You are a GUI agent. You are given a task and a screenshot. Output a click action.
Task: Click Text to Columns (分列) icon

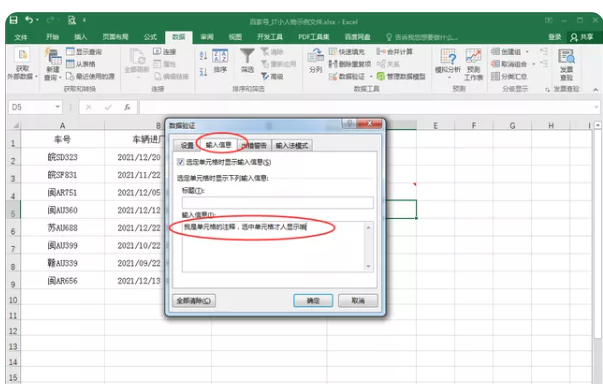click(x=315, y=61)
